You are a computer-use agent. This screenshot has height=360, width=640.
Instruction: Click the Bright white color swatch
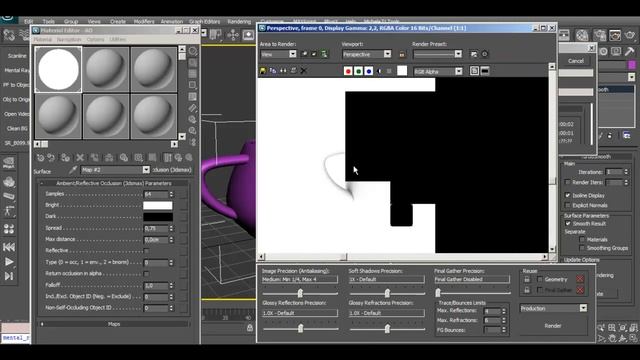[158, 205]
